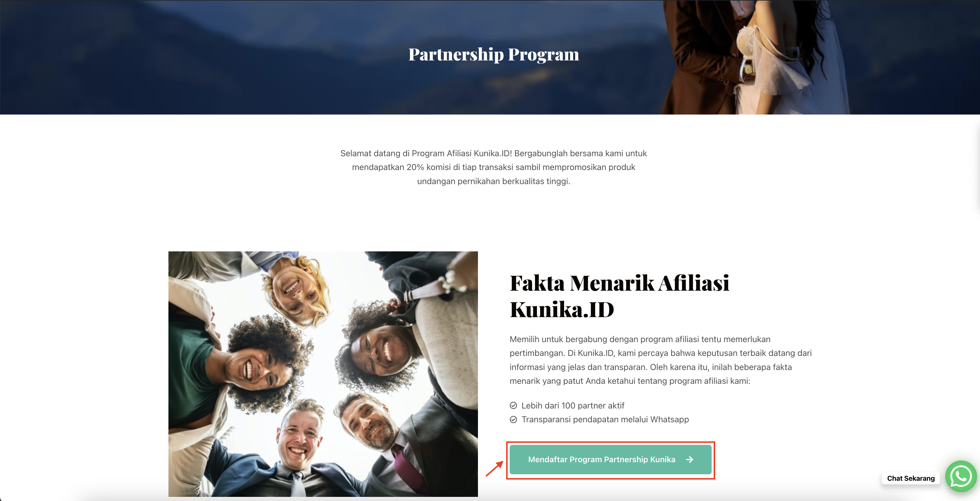Open the group photo of smiling people
This screenshot has height=501, width=980.
(323, 374)
